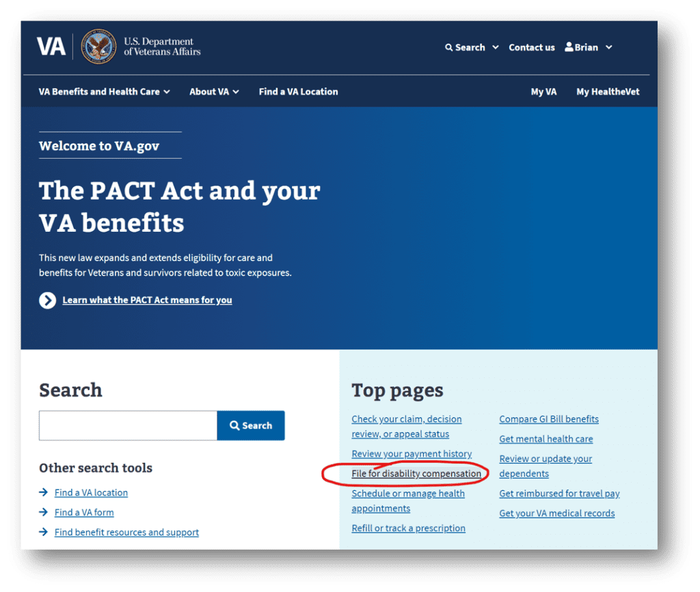Open the Brian account dropdown

589,47
